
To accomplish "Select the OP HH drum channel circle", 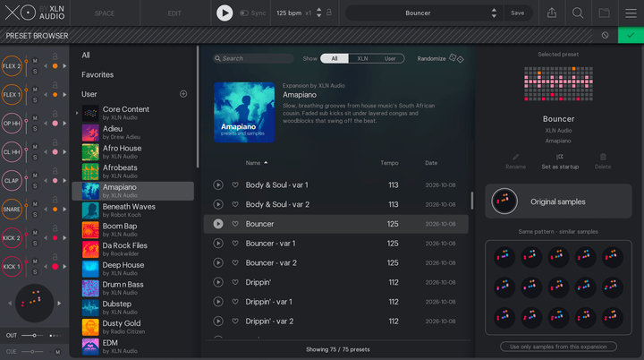I will tap(12, 123).
